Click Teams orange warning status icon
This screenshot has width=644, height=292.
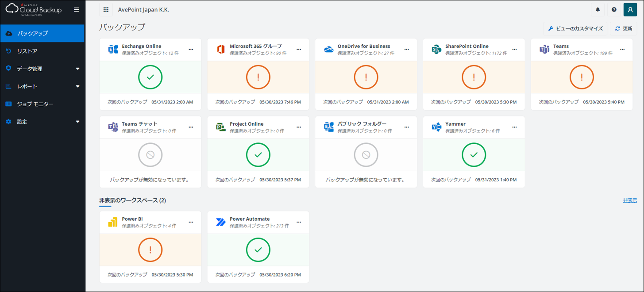coord(582,77)
